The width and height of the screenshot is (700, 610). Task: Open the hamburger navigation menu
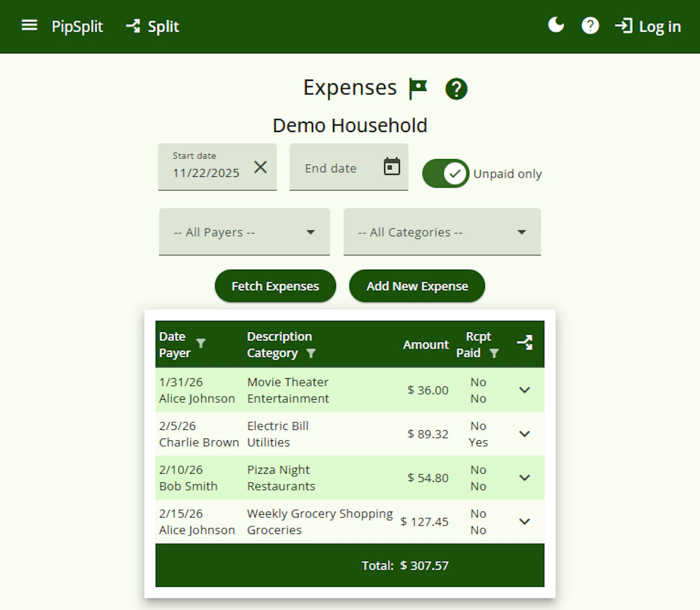pos(29,26)
